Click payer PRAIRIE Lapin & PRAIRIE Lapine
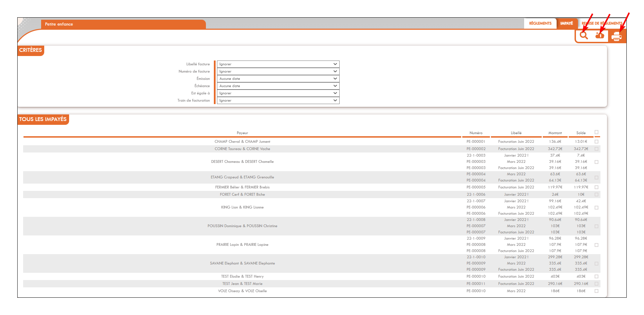The height and width of the screenshot is (315, 644). coord(242,245)
